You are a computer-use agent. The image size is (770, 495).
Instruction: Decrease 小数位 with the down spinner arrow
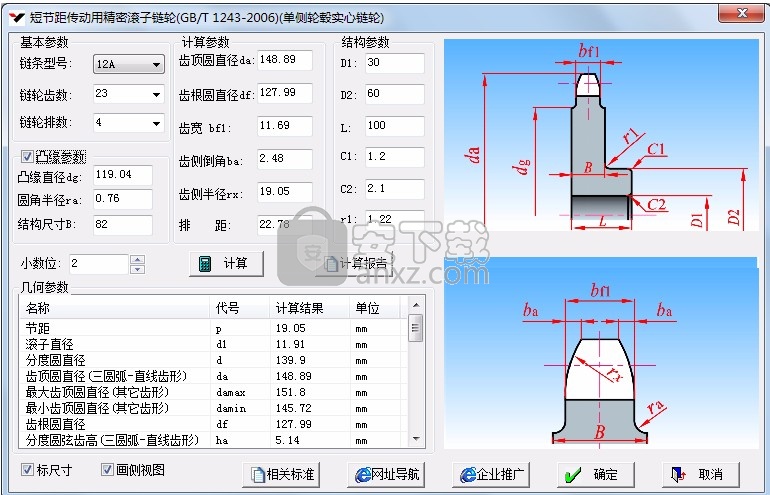(x=138, y=269)
